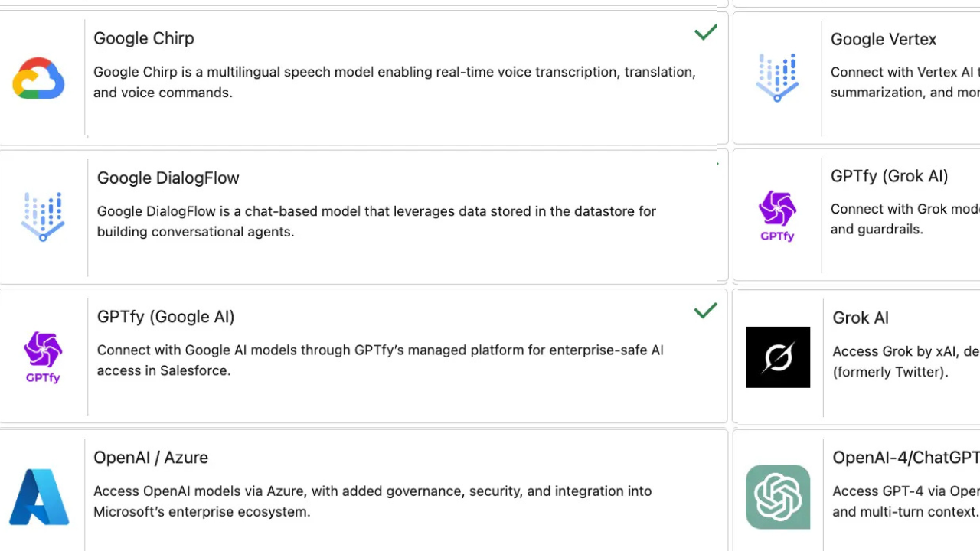Click the Google DialogFlow description text
This screenshot has height=551, width=980.
[x=376, y=221]
